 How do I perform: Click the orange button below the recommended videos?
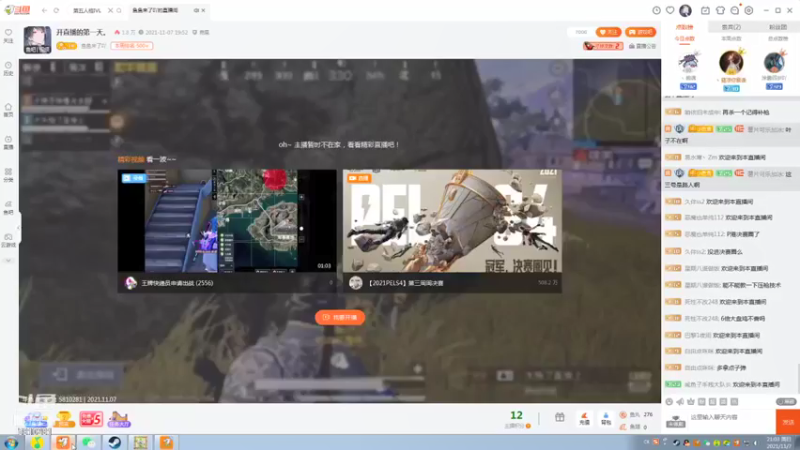pyautogui.click(x=340, y=317)
